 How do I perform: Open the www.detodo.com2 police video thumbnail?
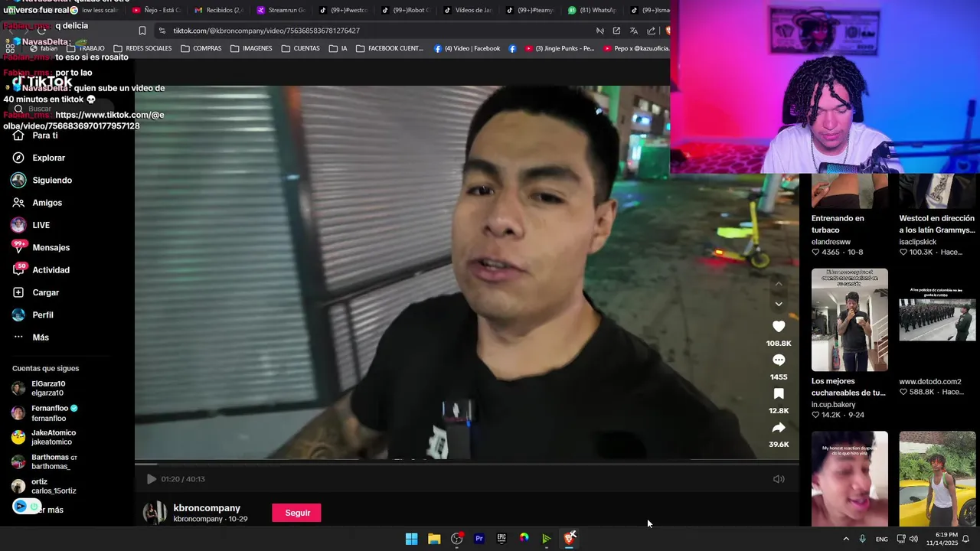click(937, 320)
